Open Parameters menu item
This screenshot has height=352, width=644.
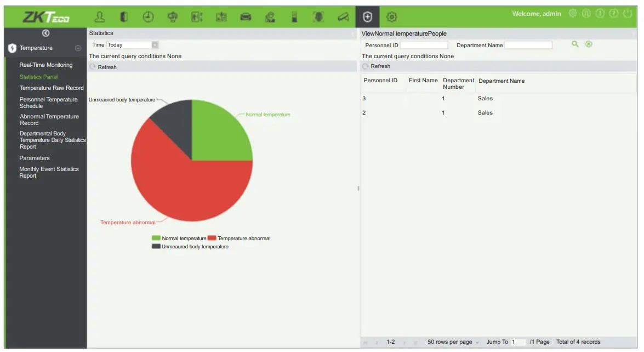(35, 158)
